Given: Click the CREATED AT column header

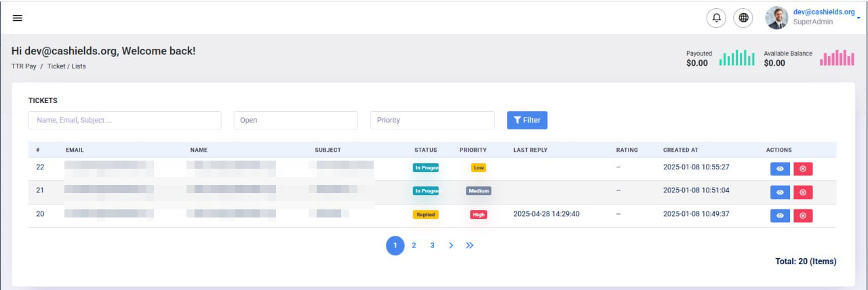Looking at the screenshot, I should point(681,150).
